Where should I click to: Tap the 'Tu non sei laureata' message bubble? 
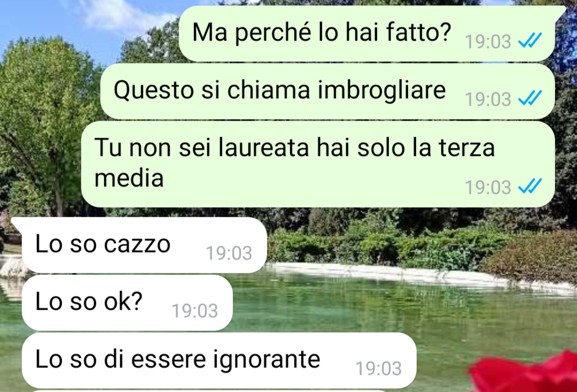(x=318, y=164)
